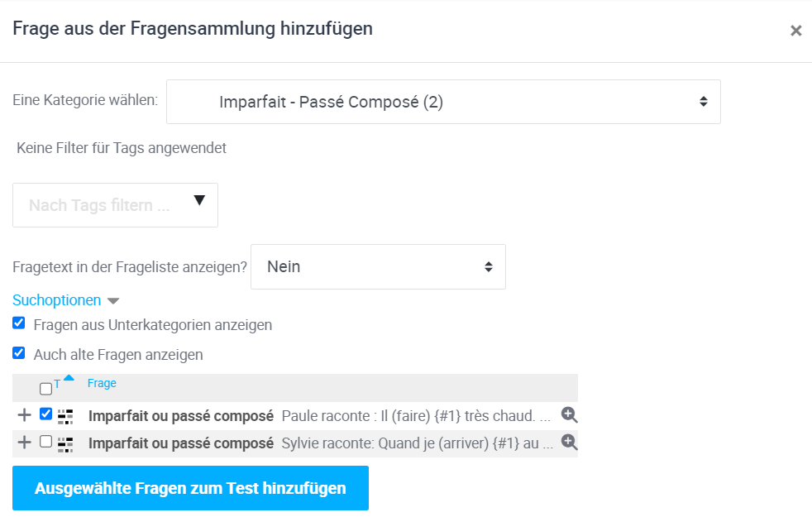Collapse the Suchoptionen section
Image resolution: width=812 pixels, height=517 pixels.
click(x=65, y=300)
